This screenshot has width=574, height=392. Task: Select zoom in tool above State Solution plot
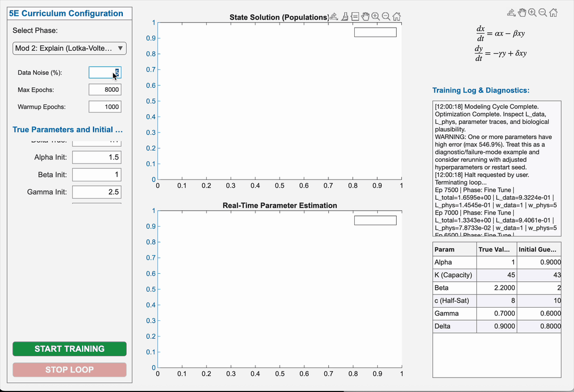click(x=375, y=17)
